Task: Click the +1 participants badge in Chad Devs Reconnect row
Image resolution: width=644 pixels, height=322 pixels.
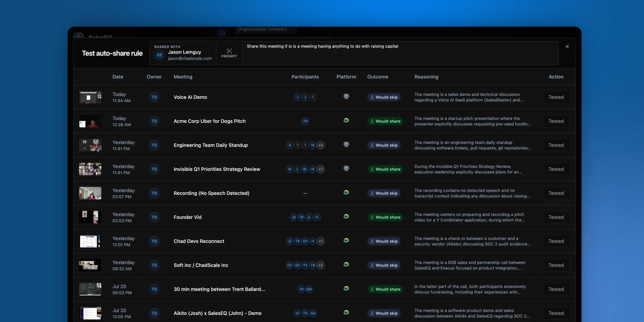Action: tap(321, 241)
